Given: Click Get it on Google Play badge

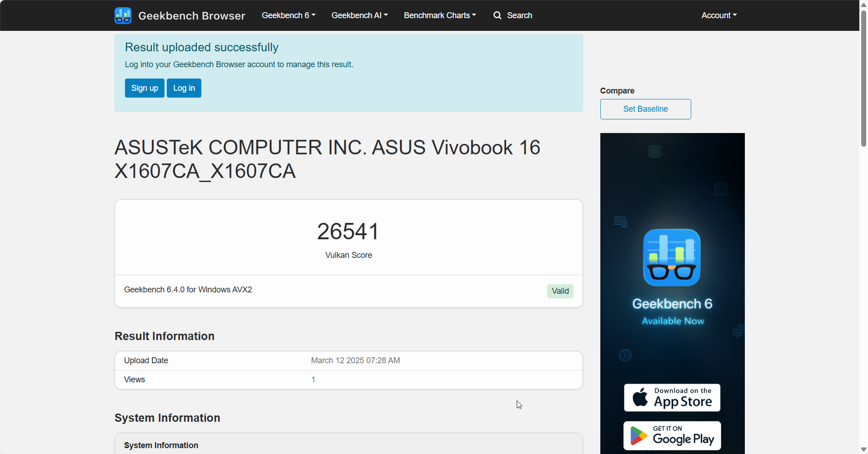Looking at the screenshot, I should coord(672,436).
